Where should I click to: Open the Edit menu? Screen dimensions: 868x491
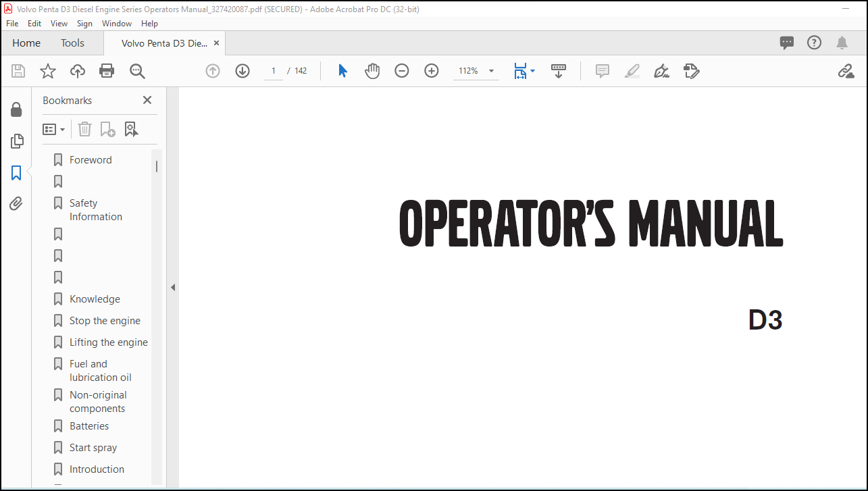pyautogui.click(x=34, y=23)
